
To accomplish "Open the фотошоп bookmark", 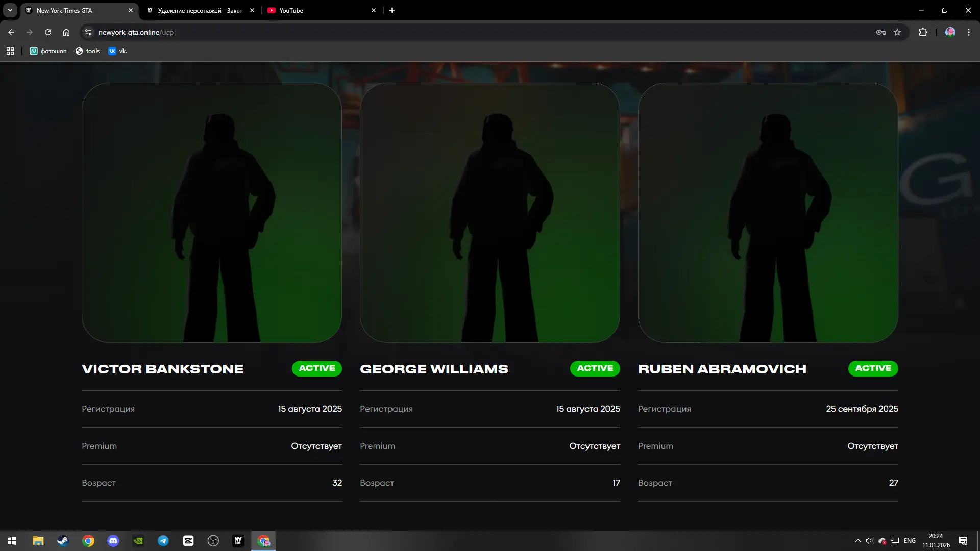I will [48, 51].
